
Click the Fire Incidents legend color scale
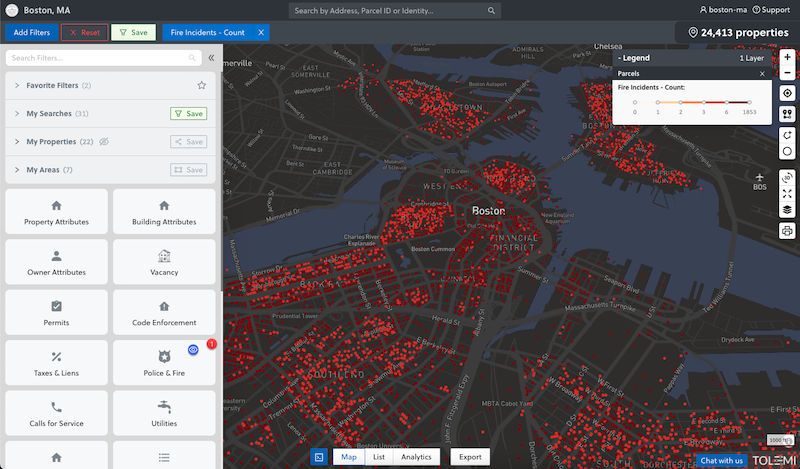click(x=691, y=102)
